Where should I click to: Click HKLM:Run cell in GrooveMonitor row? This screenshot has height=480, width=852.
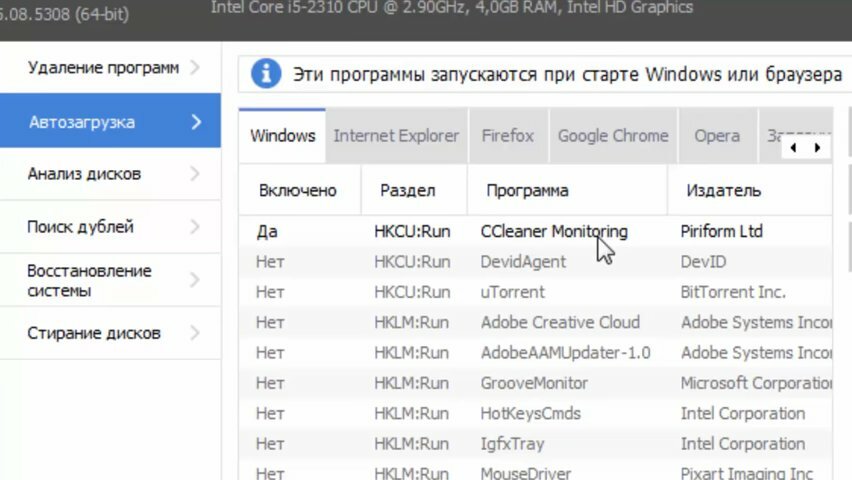tap(411, 383)
